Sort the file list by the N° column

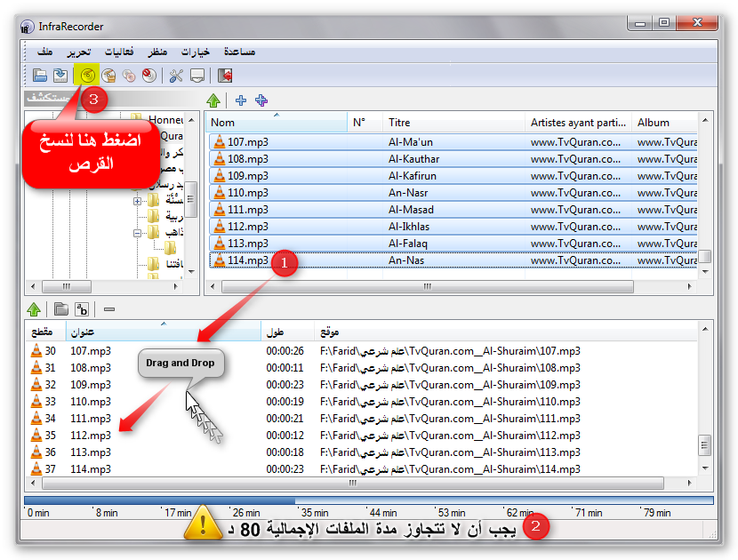click(365, 123)
